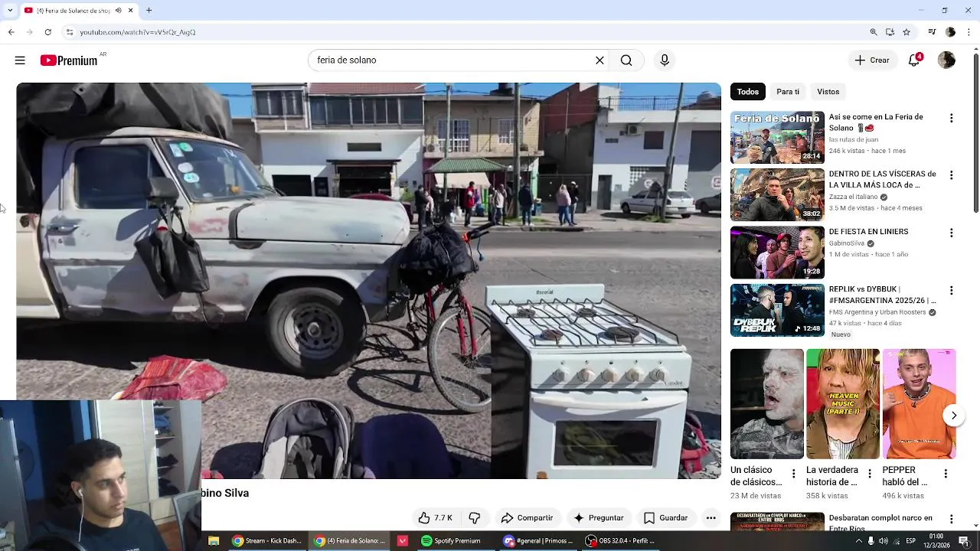Switch to OBS 32.0.4 taskbar item
980x551 pixels.
click(621, 541)
